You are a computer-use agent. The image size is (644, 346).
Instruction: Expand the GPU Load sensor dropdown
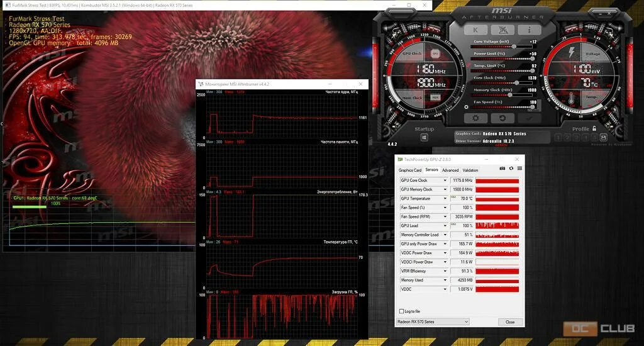[445, 226]
